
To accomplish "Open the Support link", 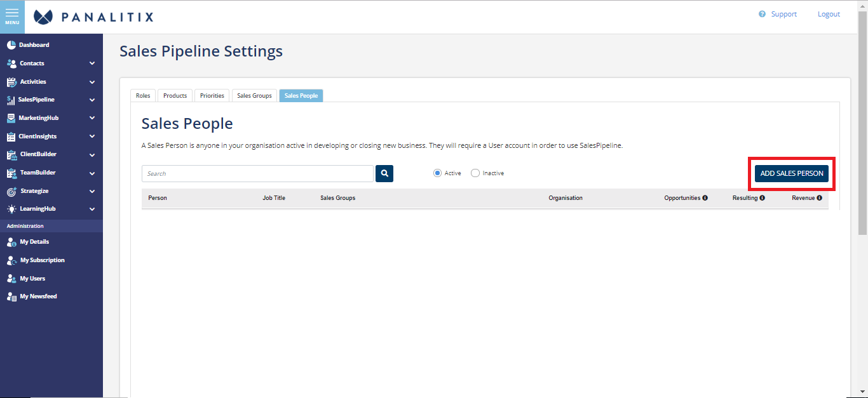I will click(783, 14).
